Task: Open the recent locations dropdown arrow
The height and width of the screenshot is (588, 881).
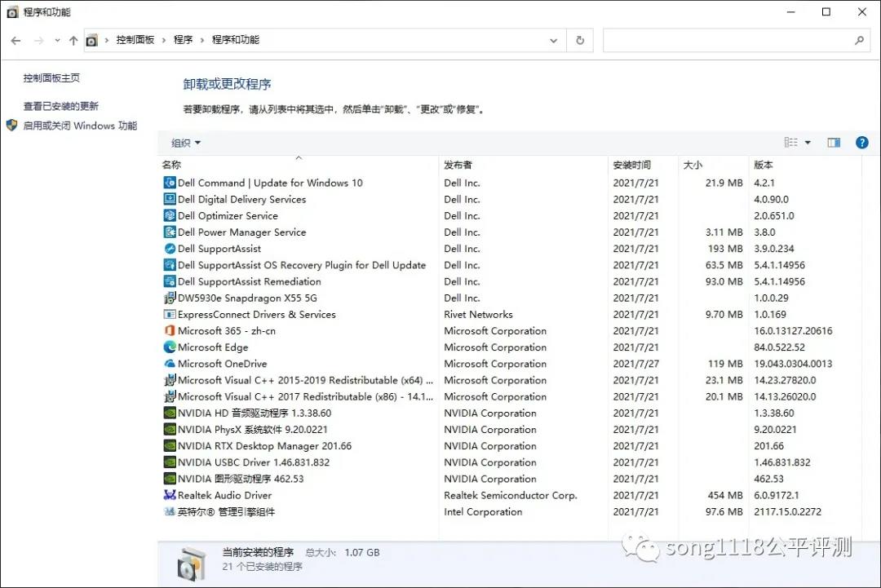Action: click(57, 41)
